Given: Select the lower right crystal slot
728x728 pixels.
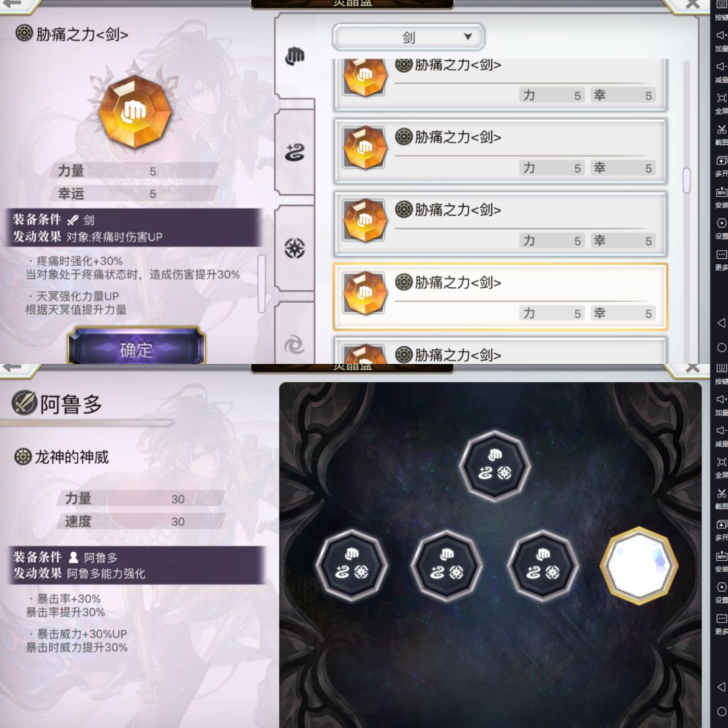Looking at the screenshot, I should click(x=543, y=565).
